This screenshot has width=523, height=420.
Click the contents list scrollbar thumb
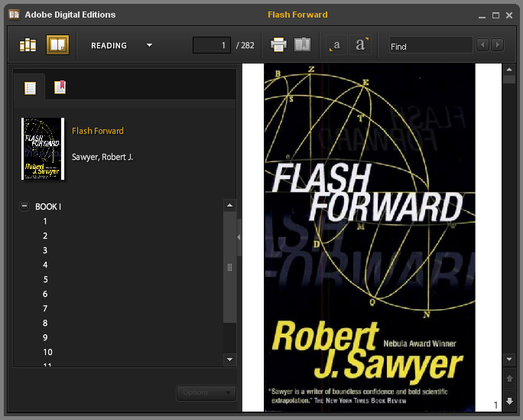pos(230,267)
